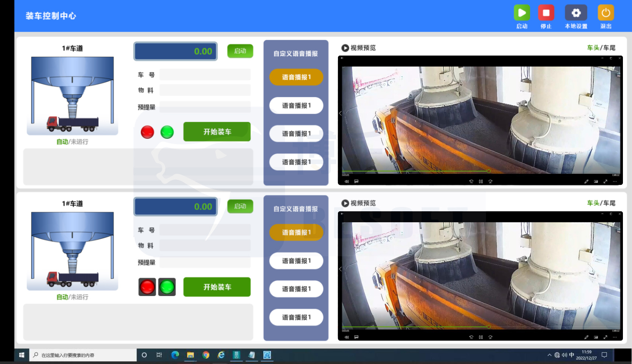The image size is (632, 364).
Task: Click pencil edit icon in bottom video
Action: pyautogui.click(x=586, y=337)
